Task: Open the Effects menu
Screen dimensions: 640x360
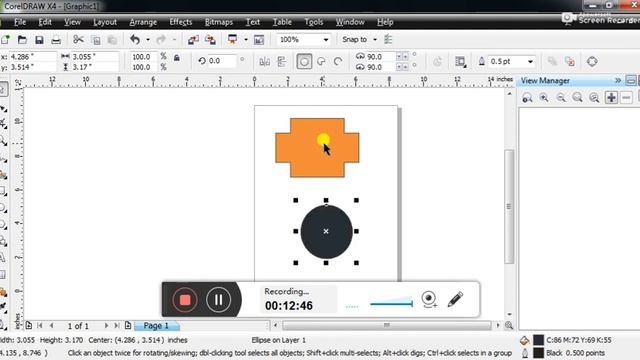Action: point(180,22)
